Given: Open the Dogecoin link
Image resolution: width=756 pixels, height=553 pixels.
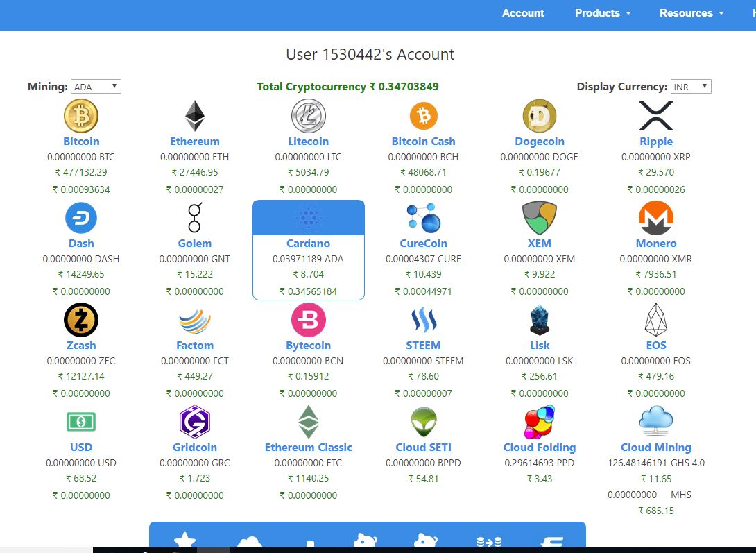Looking at the screenshot, I should [540, 142].
